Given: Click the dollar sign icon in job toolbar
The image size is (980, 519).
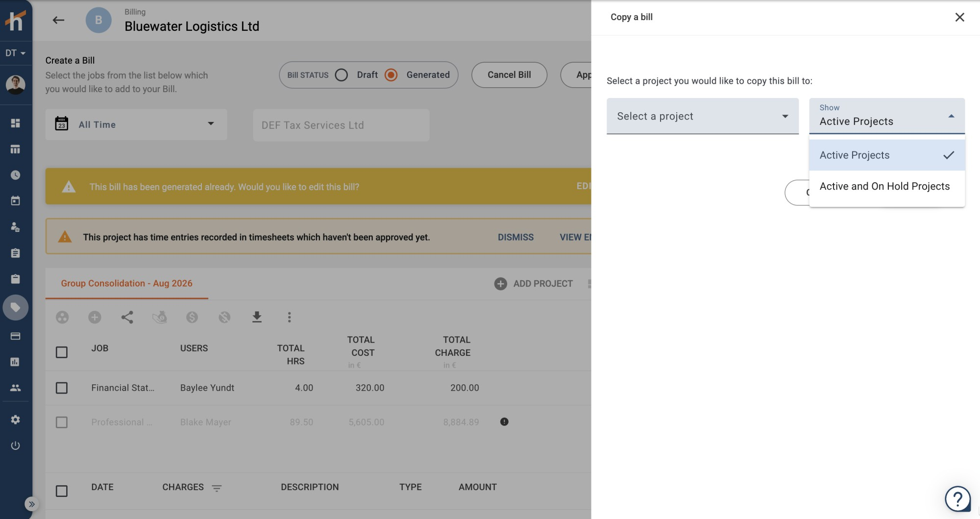Looking at the screenshot, I should [x=192, y=317].
